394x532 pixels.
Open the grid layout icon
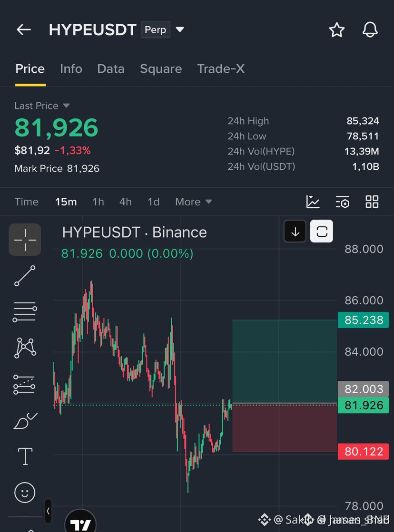[x=372, y=202]
